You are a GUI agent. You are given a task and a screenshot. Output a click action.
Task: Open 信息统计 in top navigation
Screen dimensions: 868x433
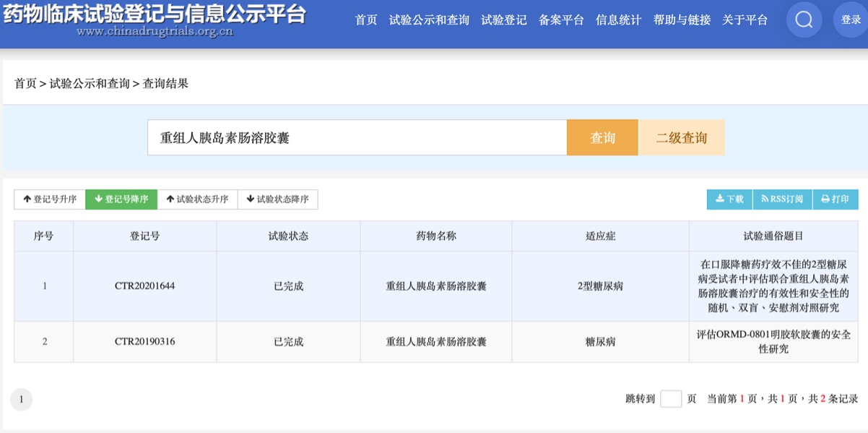[619, 20]
